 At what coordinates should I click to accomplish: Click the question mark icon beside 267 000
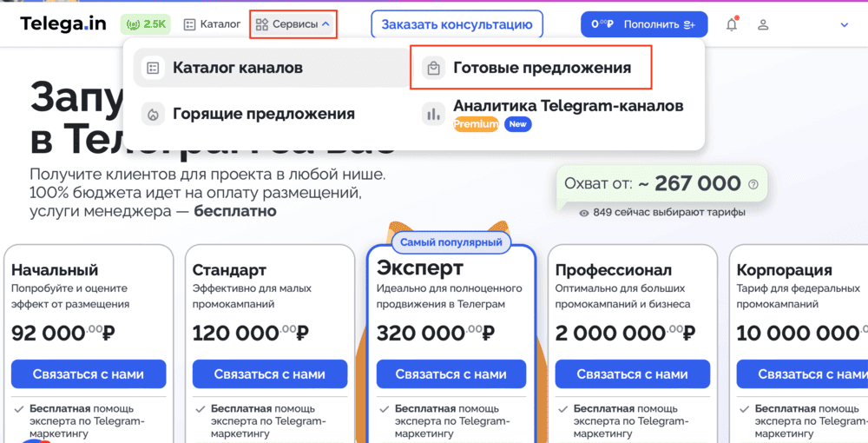coord(753,184)
